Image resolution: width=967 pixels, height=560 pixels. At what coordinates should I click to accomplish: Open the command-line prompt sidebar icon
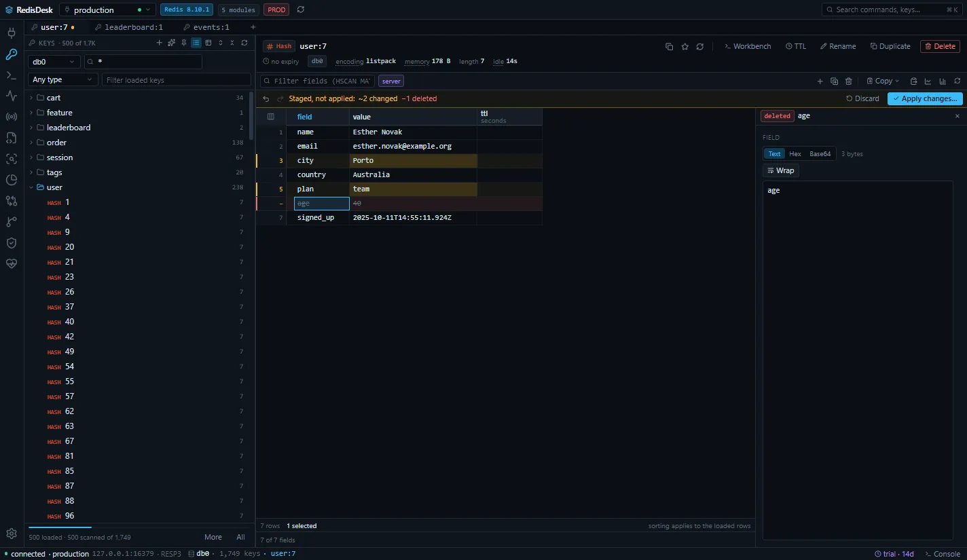(x=12, y=75)
